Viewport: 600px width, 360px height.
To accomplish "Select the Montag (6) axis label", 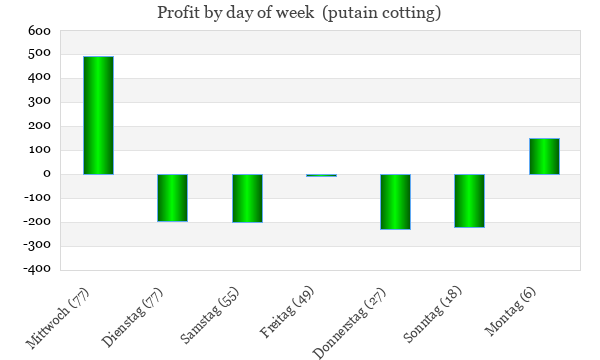I will pos(510,311).
